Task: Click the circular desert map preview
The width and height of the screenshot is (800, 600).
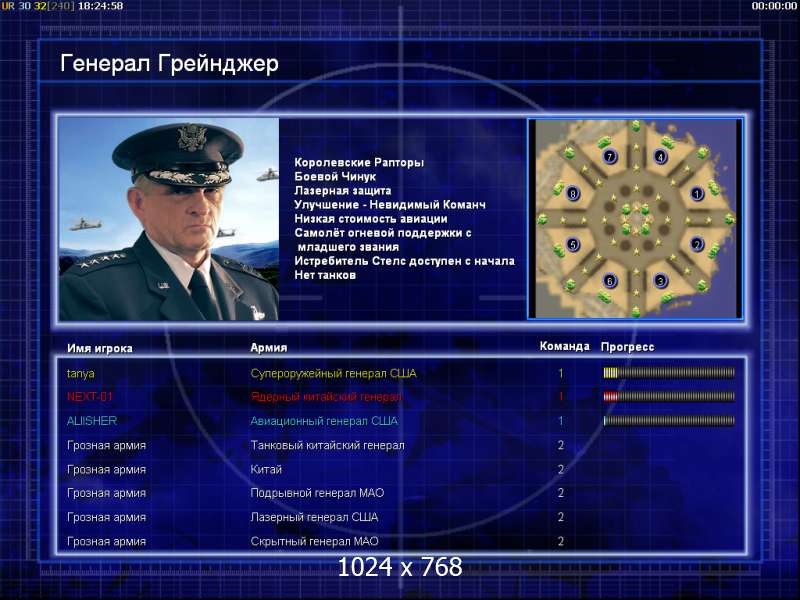Action: click(635, 218)
